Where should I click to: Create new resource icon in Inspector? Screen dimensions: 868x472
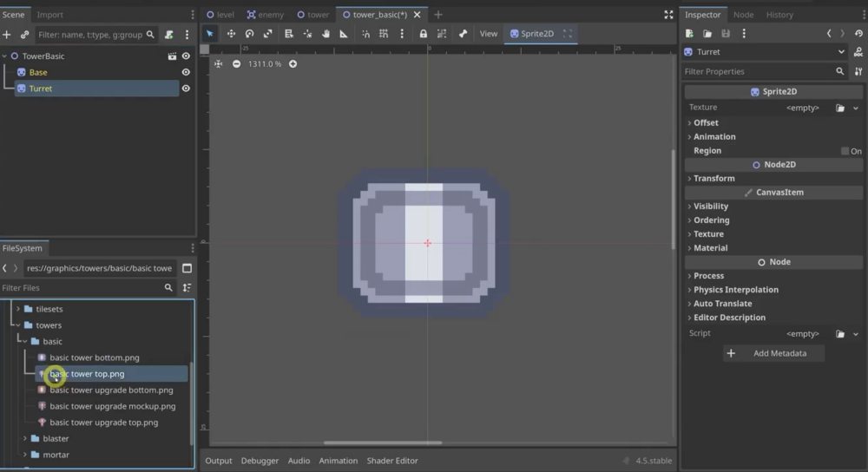(x=689, y=34)
